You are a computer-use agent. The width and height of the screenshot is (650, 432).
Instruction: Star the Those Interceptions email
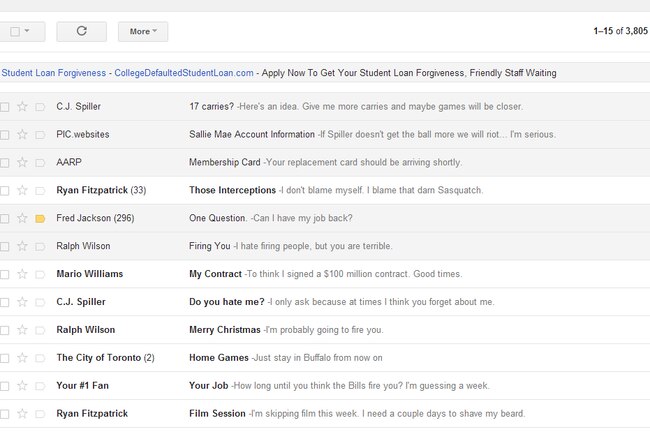22,190
